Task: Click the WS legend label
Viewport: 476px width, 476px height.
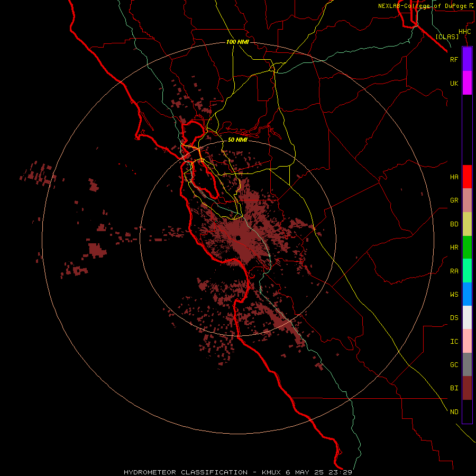Action: (454, 295)
